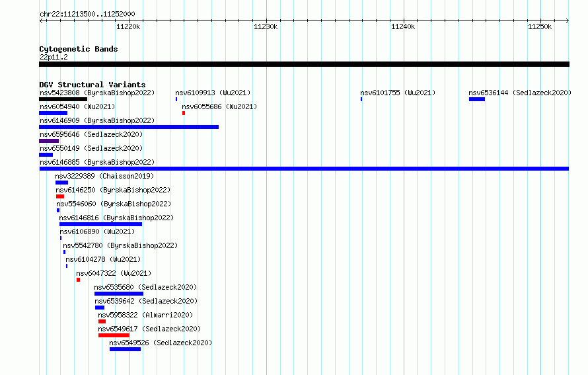The width and height of the screenshot is (588, 375).
Task: Click the red nsv6549617 variant bar
Action: (114, 335)
